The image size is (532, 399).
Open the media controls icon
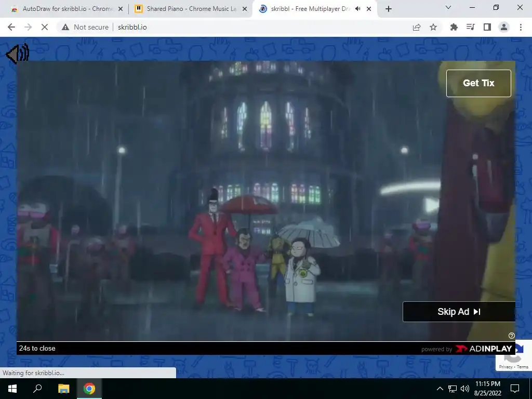(x=470, y=27)
